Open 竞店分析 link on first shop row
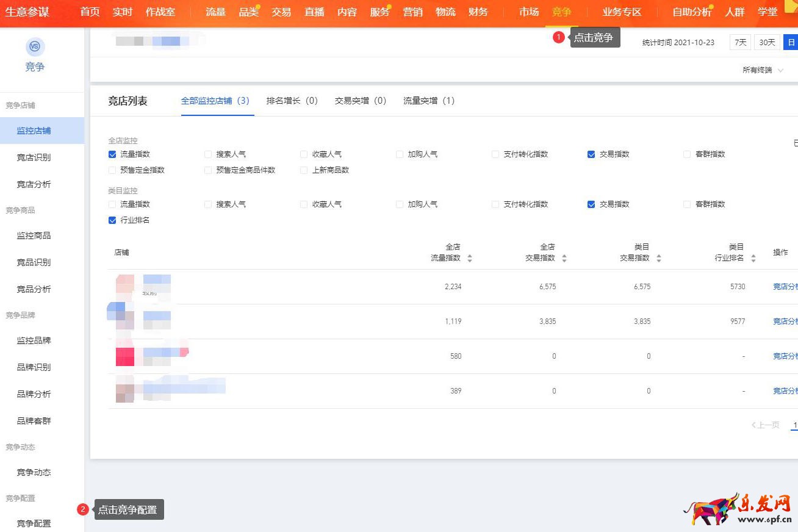Image resolution: width=798 pixels, height=532 pixels. click(x=785, y=286)
